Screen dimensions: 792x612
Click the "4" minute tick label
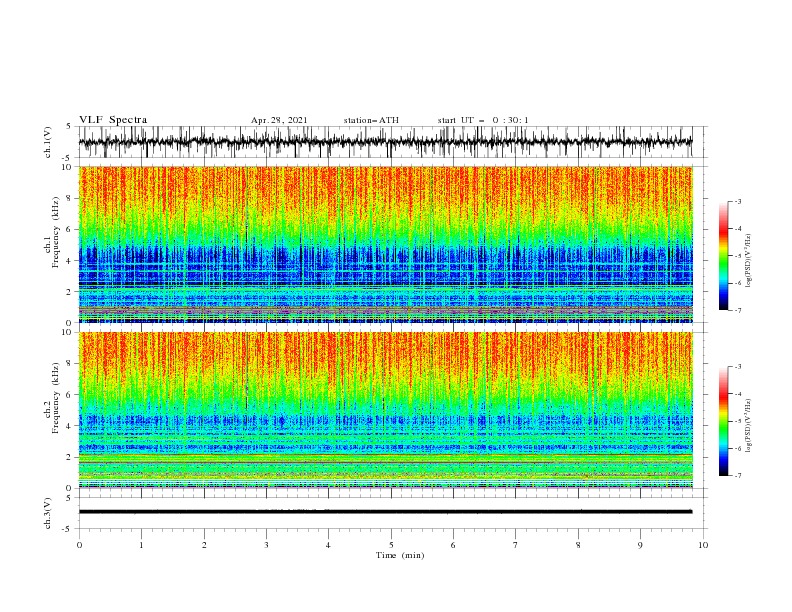pyautogui.click(x=328, y=545)
